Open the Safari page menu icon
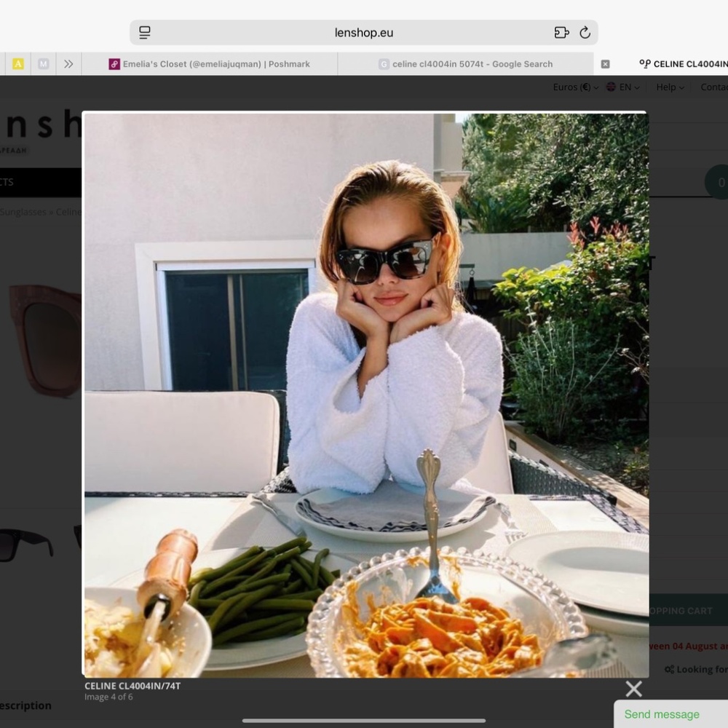This screenshot has width=728, height=728. [x=144, y=33]
